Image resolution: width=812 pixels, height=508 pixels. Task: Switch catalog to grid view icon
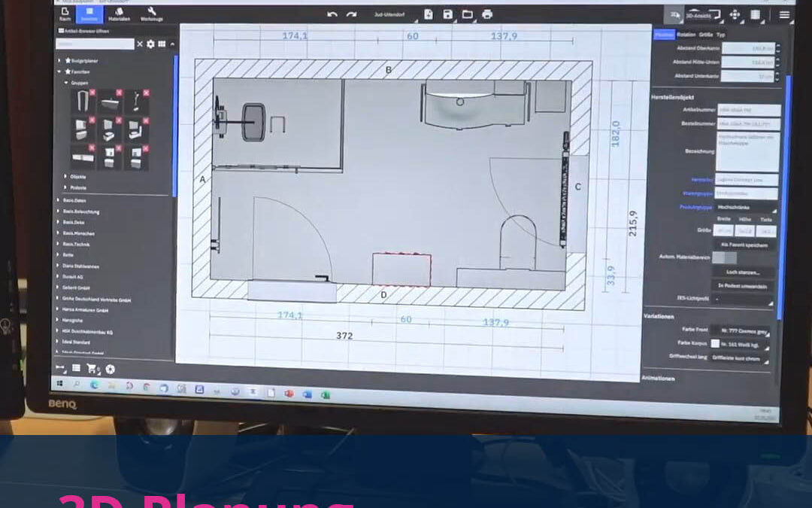pos(162,44)
